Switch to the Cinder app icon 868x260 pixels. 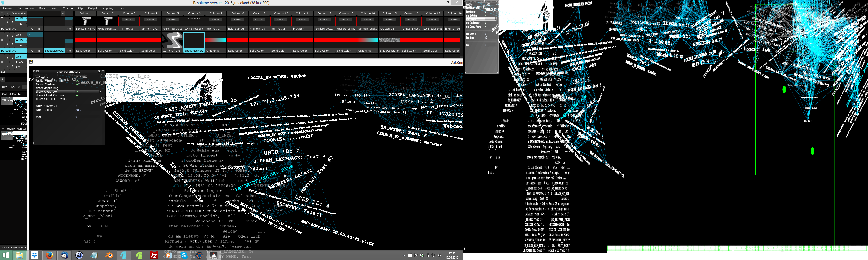214,255
